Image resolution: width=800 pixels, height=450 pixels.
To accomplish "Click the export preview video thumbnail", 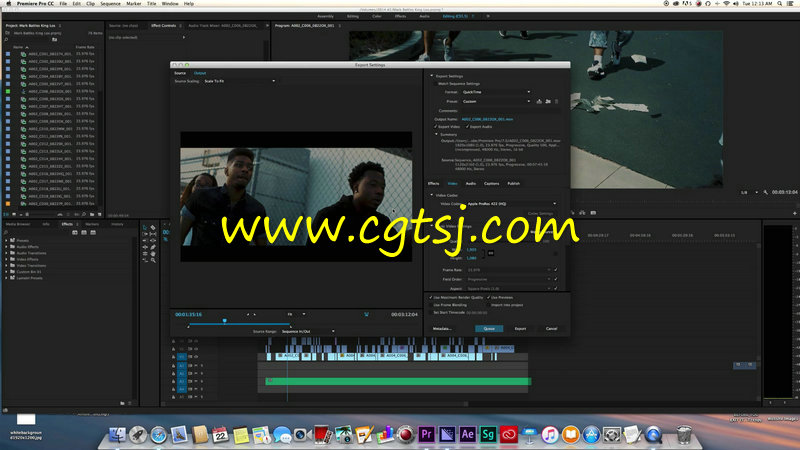I will click(296, 197).
